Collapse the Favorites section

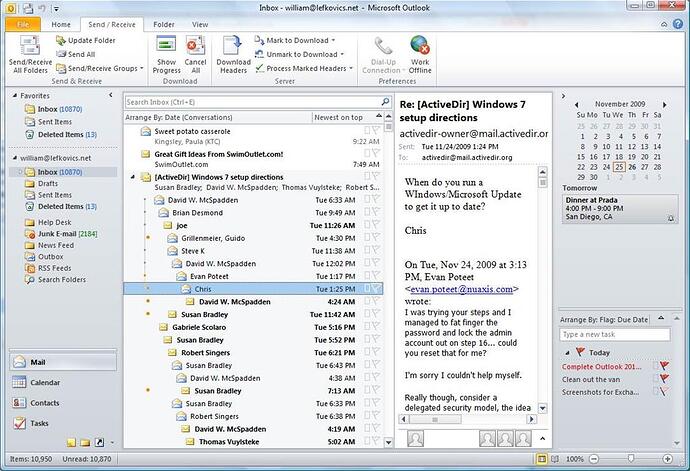tap(15, 96)
